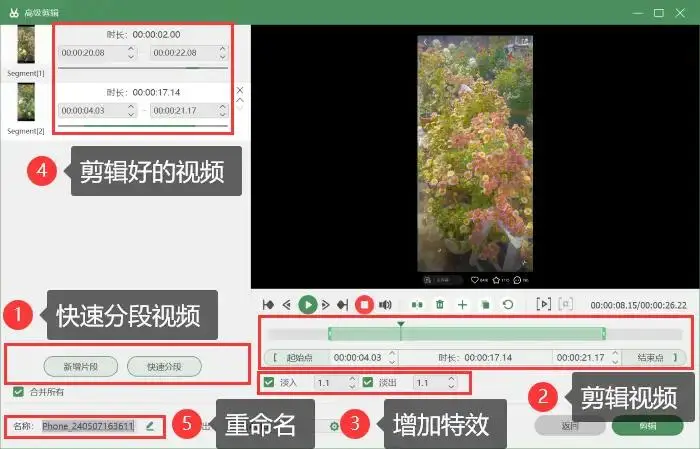
Task: Step forward one frame
Action: (326, 305)
